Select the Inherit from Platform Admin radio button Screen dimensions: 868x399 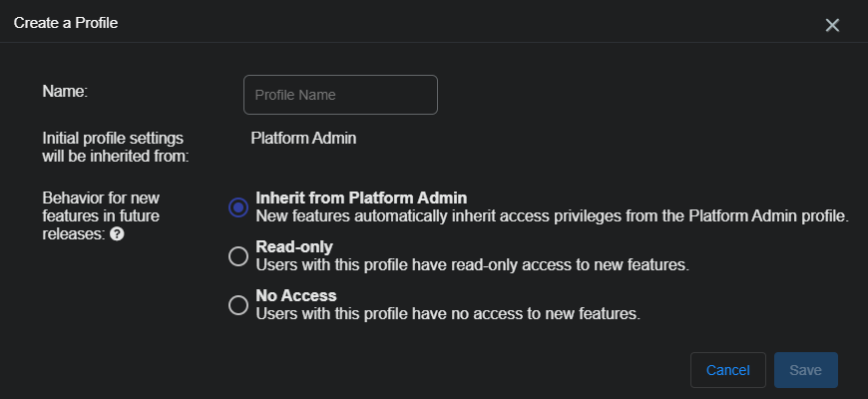237,207
